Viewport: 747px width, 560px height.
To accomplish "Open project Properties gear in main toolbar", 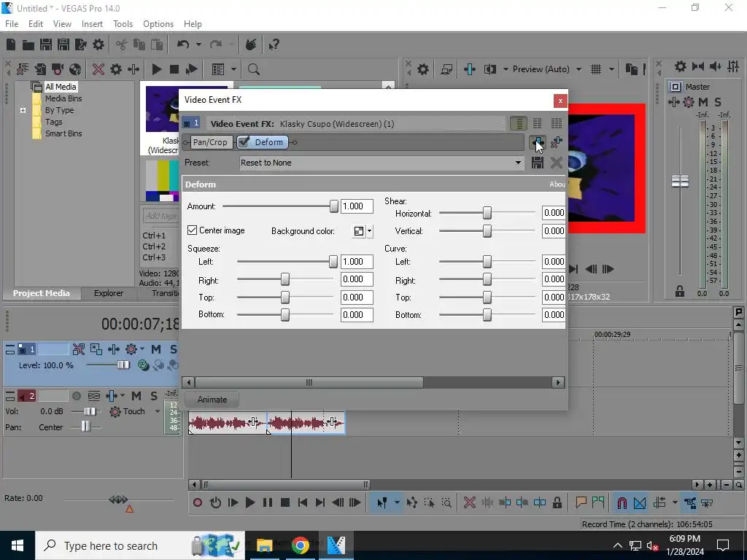I will [98, 44].
